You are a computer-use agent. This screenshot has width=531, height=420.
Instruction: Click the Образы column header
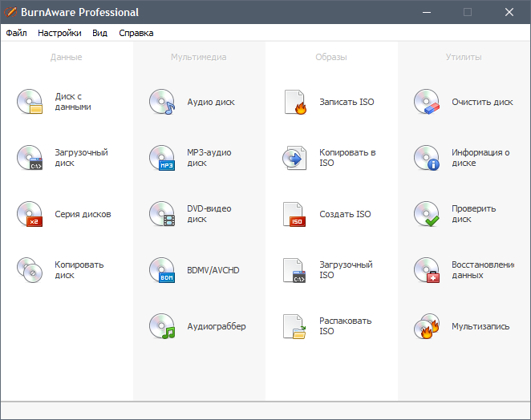point(330,57)
